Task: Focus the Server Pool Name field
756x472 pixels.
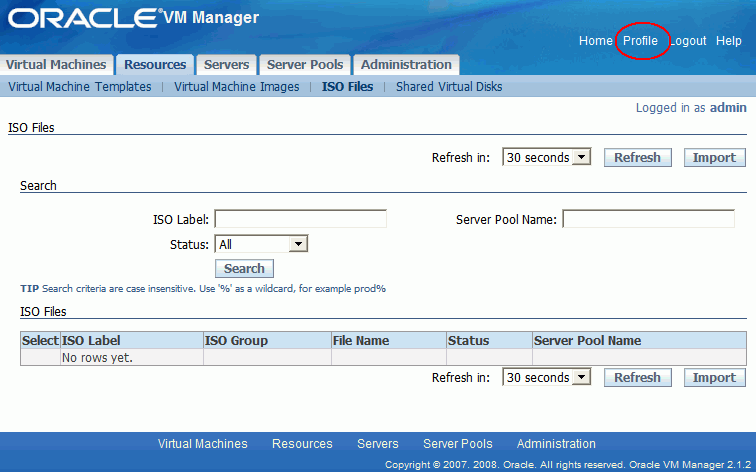Action: (x=648, y=219)
